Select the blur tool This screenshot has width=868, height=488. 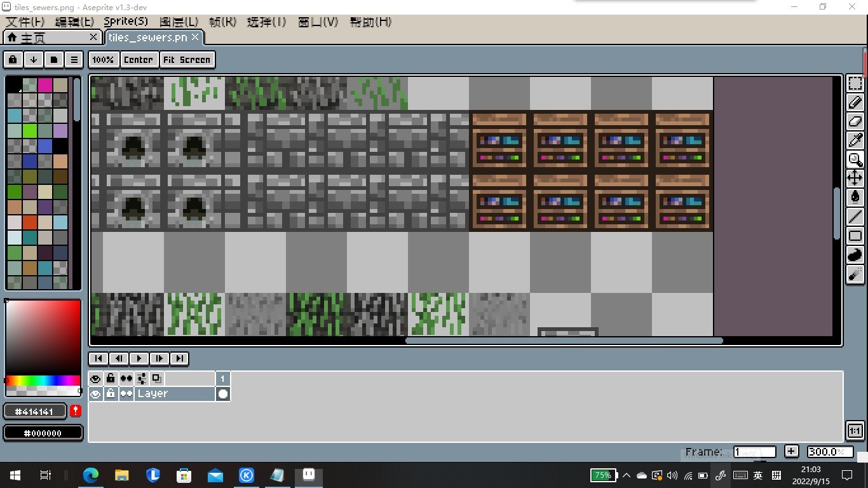click(855, 274)
